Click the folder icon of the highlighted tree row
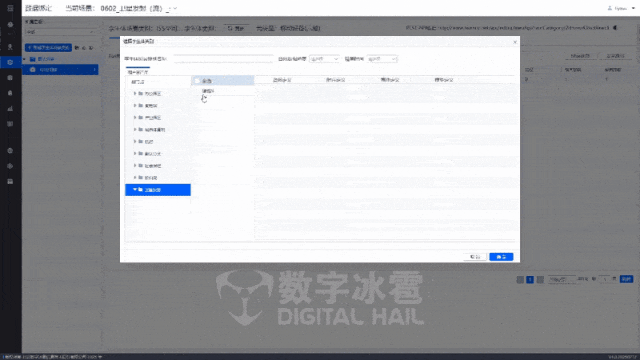The image size is (640, 360). [140, 189]
